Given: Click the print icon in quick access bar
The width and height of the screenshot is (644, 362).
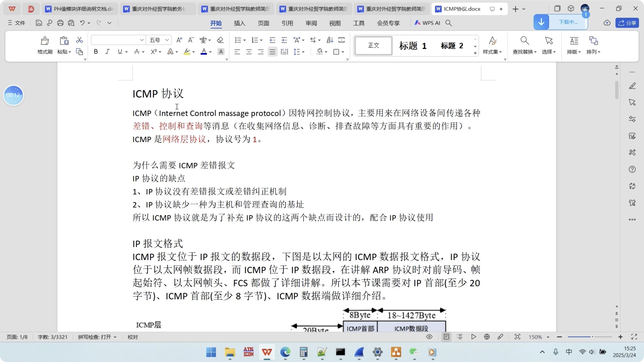Looking at the screenshot, I should click(x=60, y=23).
